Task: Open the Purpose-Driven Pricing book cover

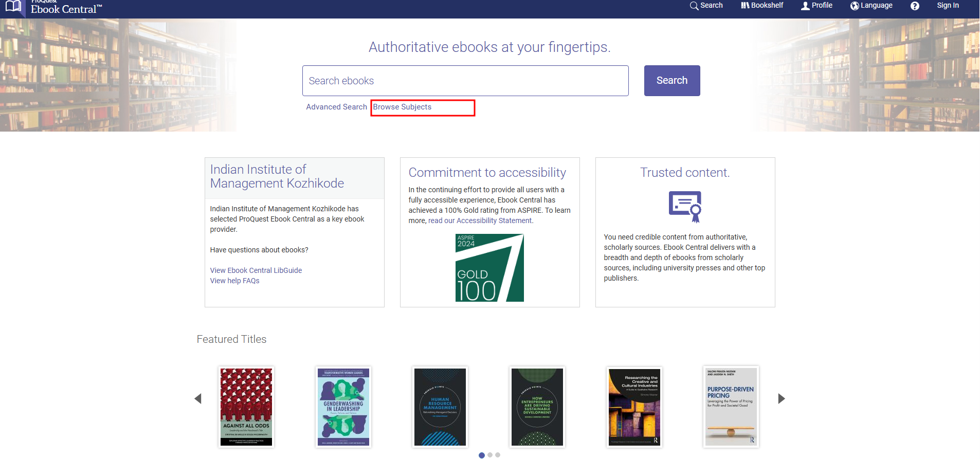Action: tap(731, 407)
